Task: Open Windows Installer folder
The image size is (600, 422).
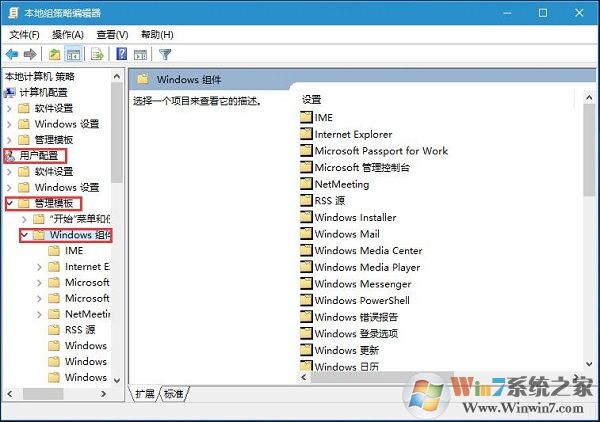Action: (348, 217)
